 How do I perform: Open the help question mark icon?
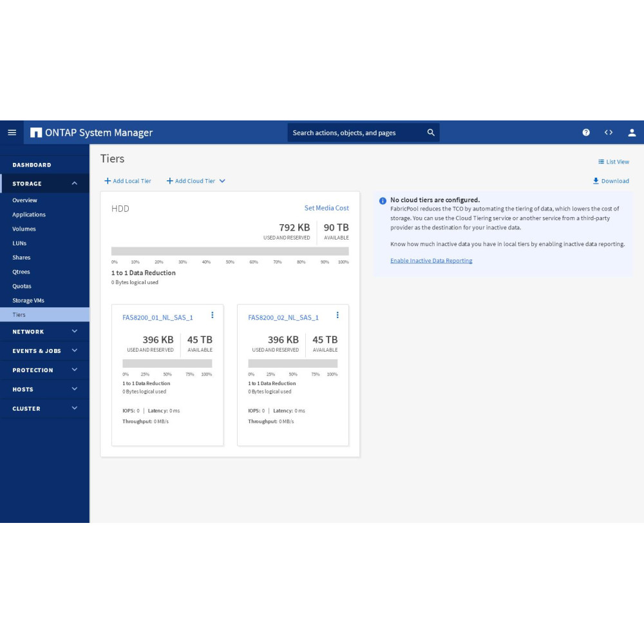[586, 133]
